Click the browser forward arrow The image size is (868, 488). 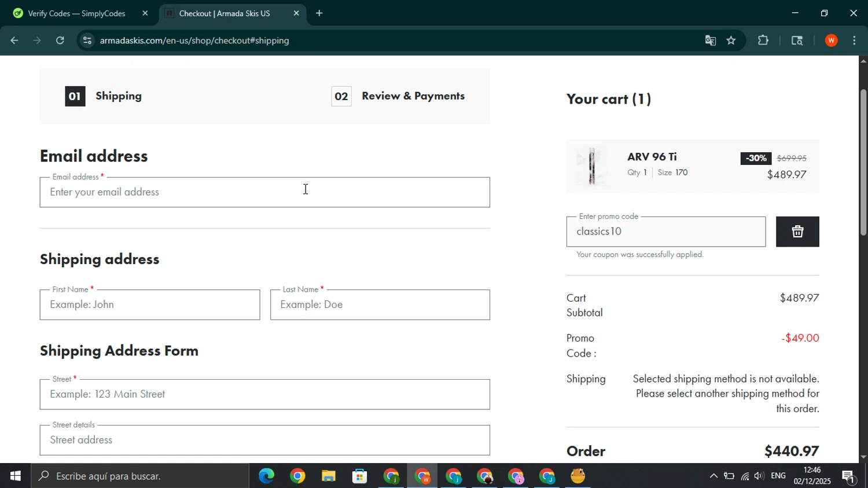pos(38,41)
